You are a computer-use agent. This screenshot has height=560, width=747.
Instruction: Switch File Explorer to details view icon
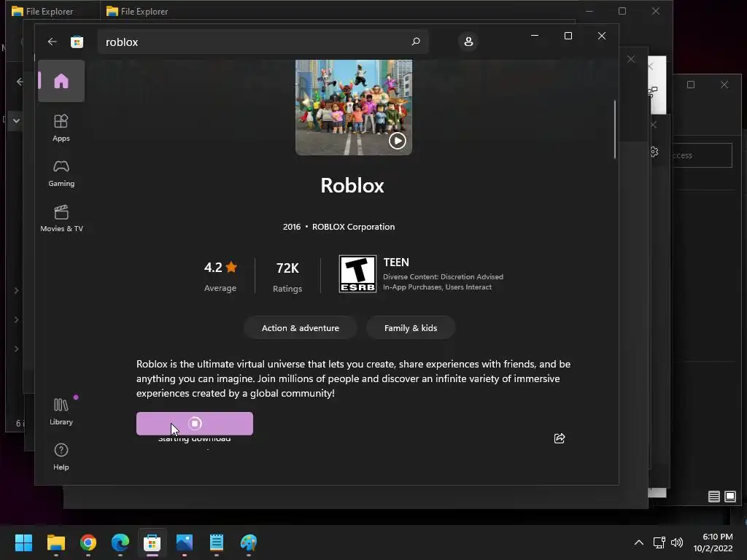coord(713,497)
